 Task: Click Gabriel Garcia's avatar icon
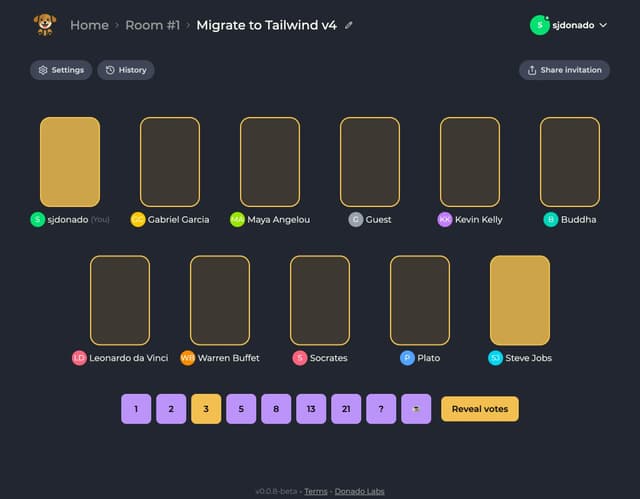pyautogui.click(x=138, y=219)
